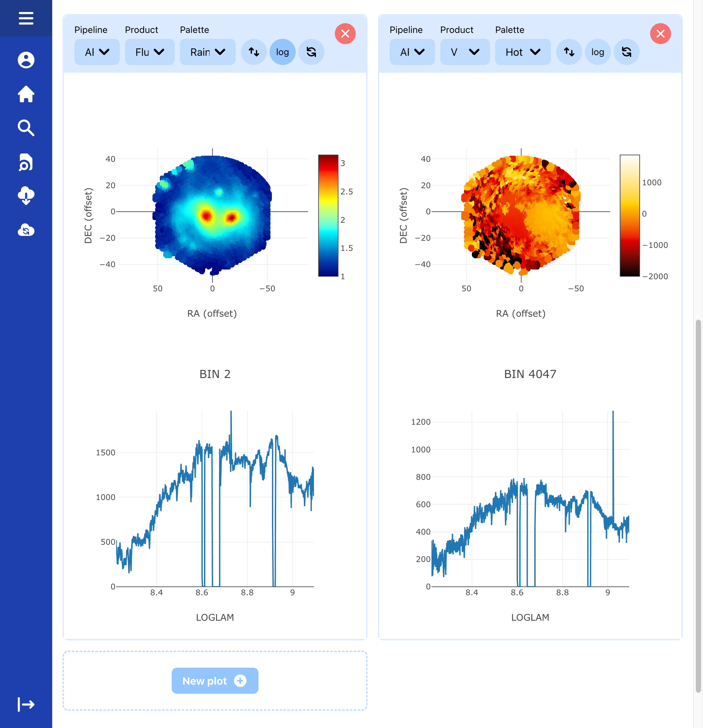The height and width of the screenshot is (728, 703).
Task: Close the right plot panel
Action: coord(660,33)
